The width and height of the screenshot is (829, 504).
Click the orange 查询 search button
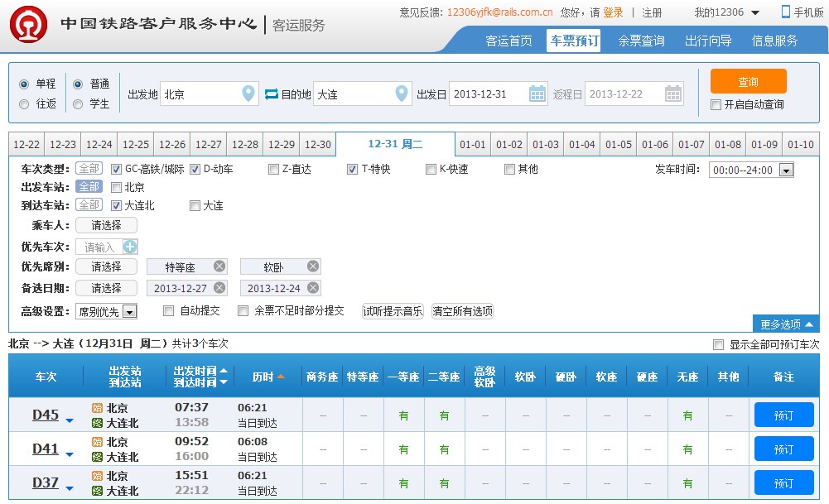click(748, 82)
